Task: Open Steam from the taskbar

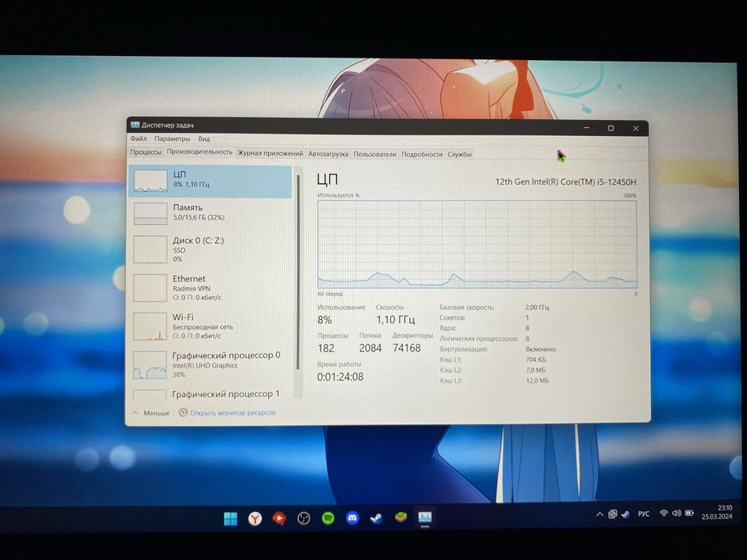Action: click(x=376, y=518)
